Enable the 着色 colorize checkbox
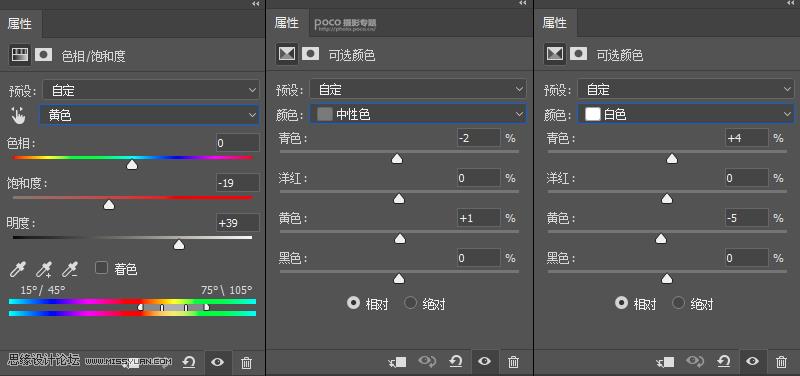The width and height of the screenshot is (800, 376). tap(102, 267)
